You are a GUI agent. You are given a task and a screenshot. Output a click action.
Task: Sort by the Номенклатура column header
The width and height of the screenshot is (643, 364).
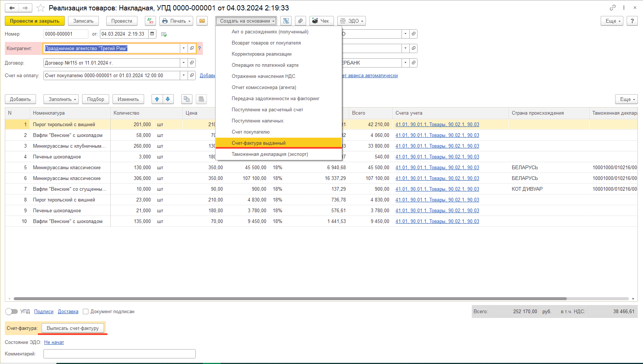70,113
